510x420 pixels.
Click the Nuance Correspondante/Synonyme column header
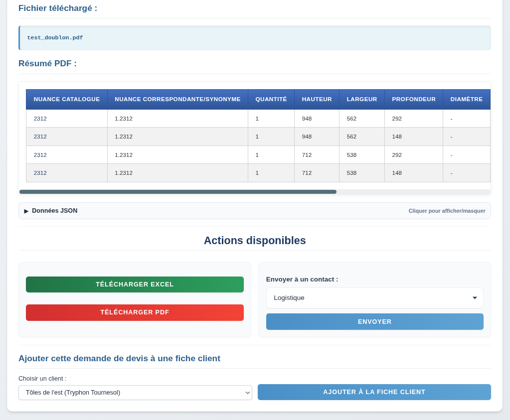177,99
